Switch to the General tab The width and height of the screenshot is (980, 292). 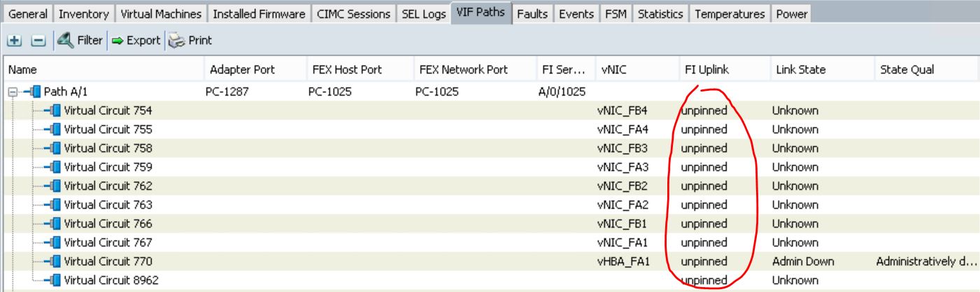[x=29, y=14]
